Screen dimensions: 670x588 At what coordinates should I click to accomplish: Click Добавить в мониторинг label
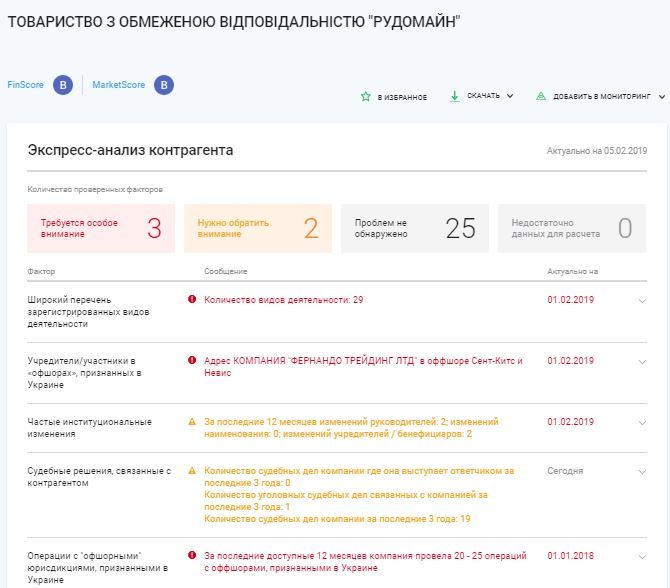click(x=602, y=97)
